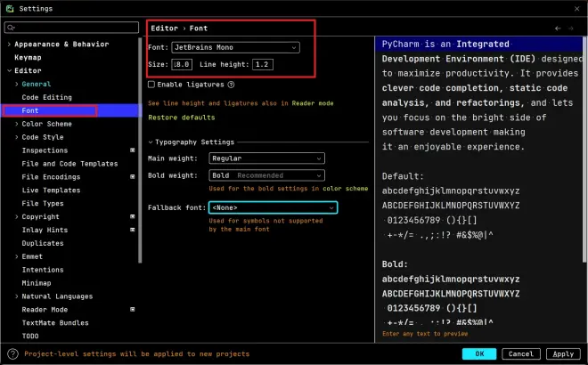Click project-level icon beside Reader Mode
This screenshot has height=365, width=588.
pyautogui.click(x=133, y=310)
